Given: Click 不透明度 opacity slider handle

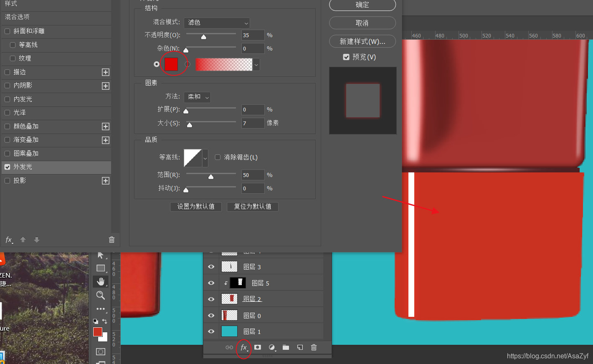Looking at the screenshot, I should tap(203, 37).
